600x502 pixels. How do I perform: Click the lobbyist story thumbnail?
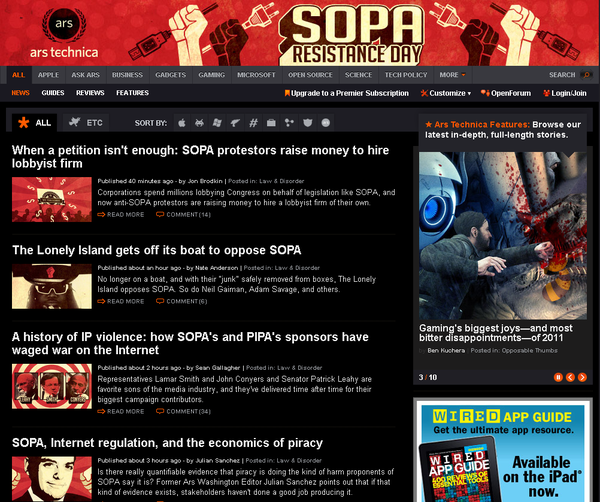pos(52,199)
